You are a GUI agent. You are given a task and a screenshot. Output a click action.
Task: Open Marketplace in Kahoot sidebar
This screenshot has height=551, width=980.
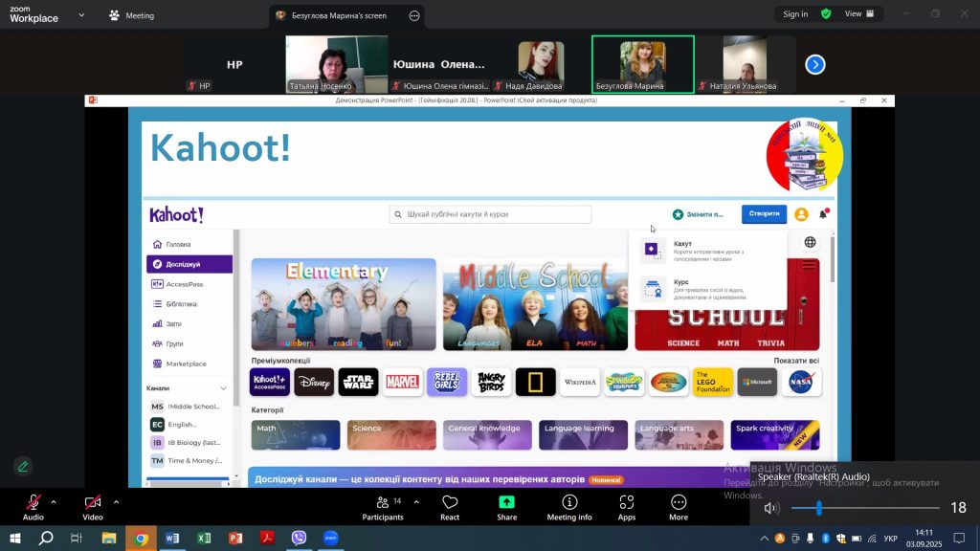click(189, 364)
